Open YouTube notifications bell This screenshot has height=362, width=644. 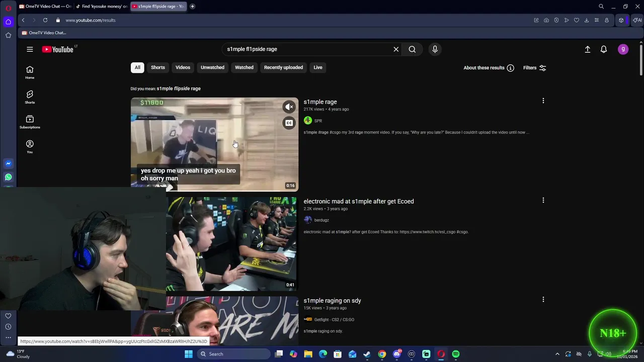click(604, 49)
